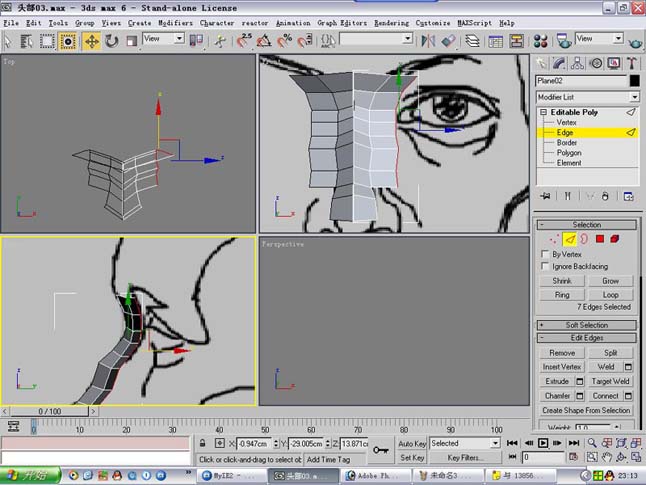Select the Select Object arrow tool

tap(8, 41)
